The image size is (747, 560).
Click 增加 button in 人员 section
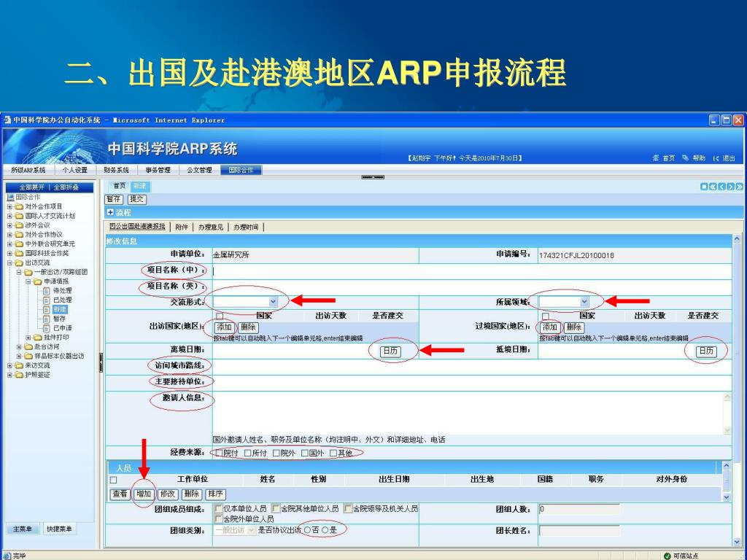click(x=144, y=494)
